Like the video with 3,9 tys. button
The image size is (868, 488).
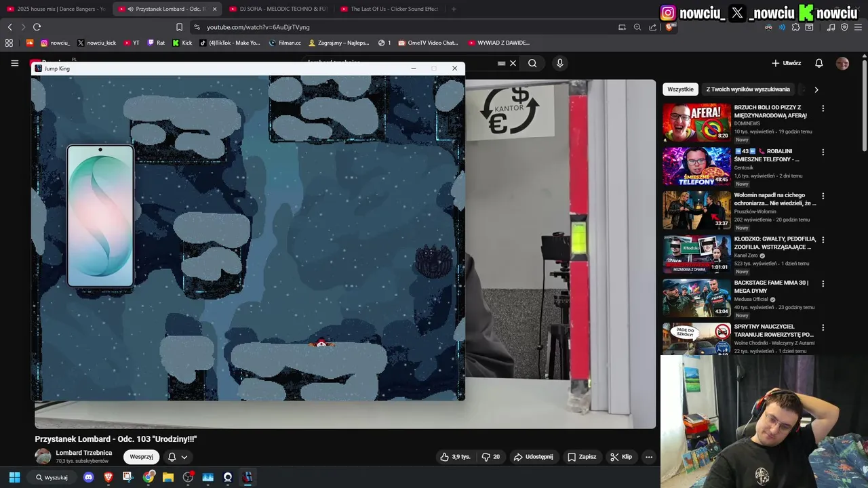[x=455, y=457]
